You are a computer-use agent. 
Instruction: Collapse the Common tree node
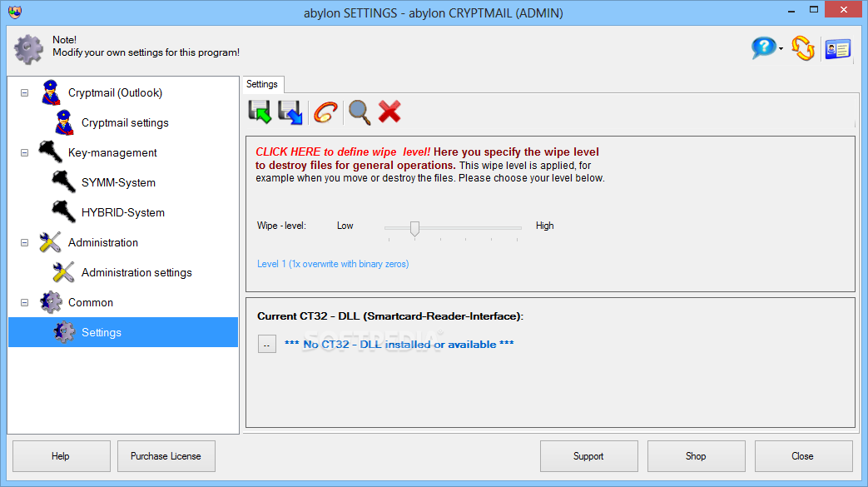pyautogui.click(x=24, y=302)
